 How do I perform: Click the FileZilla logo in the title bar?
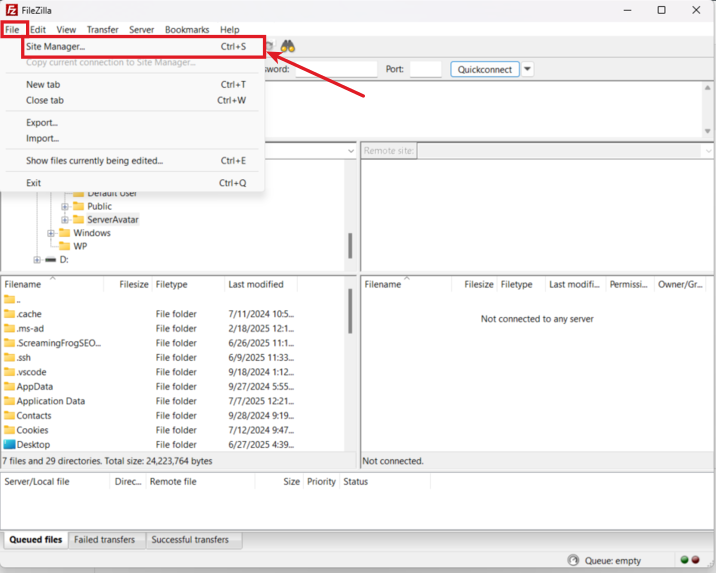pyautogui.click(x=11, y=10)
